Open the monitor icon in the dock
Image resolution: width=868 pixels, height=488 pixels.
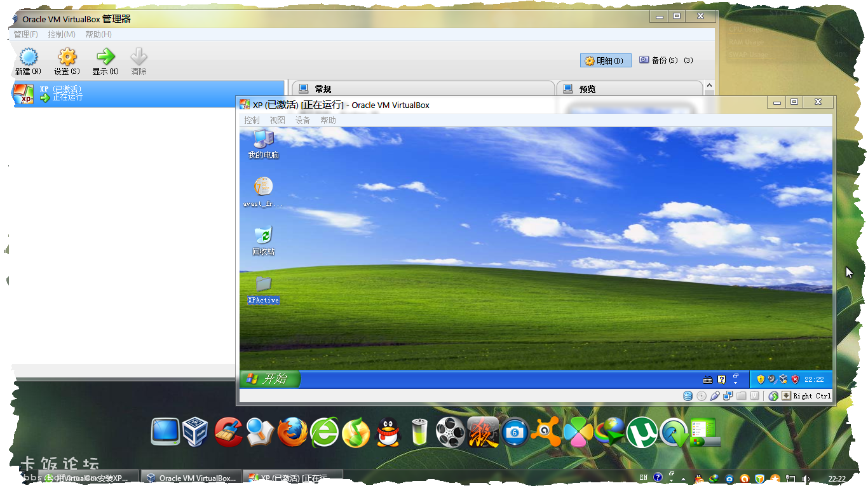click(x=165, y=432)
